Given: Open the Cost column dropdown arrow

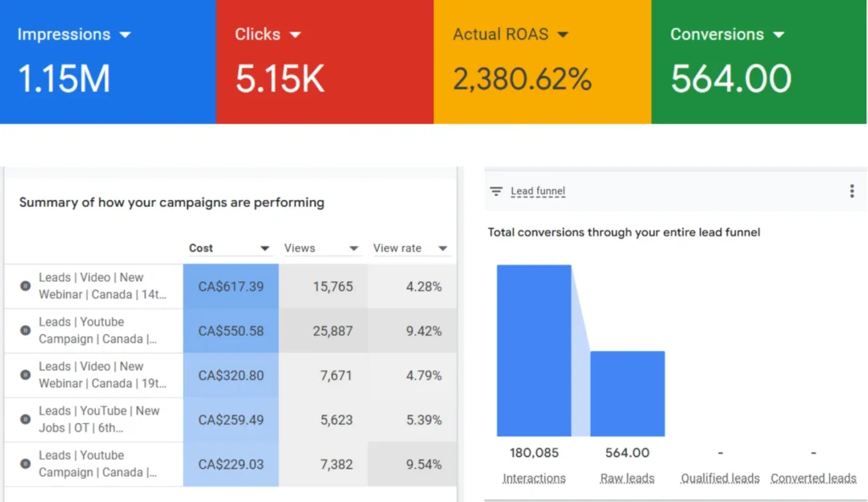Looking at the screenshot, I should (264, 248).
